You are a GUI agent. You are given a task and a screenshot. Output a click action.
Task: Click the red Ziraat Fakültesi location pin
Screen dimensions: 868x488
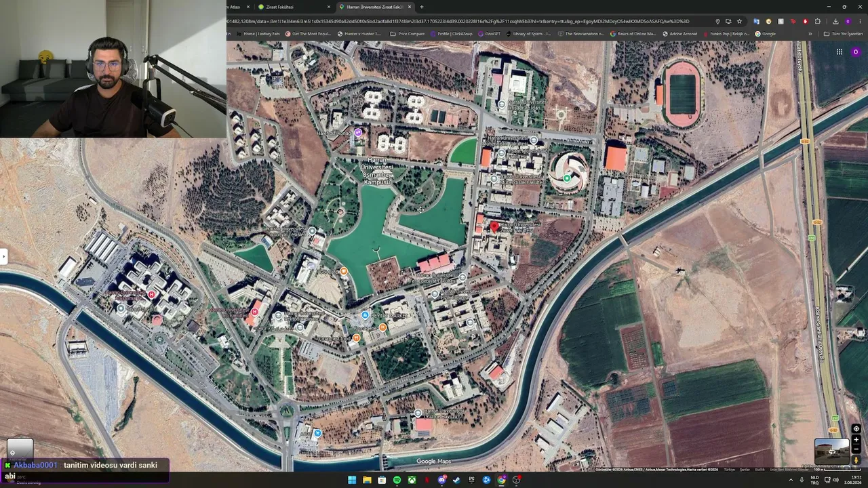pos(494,227)
